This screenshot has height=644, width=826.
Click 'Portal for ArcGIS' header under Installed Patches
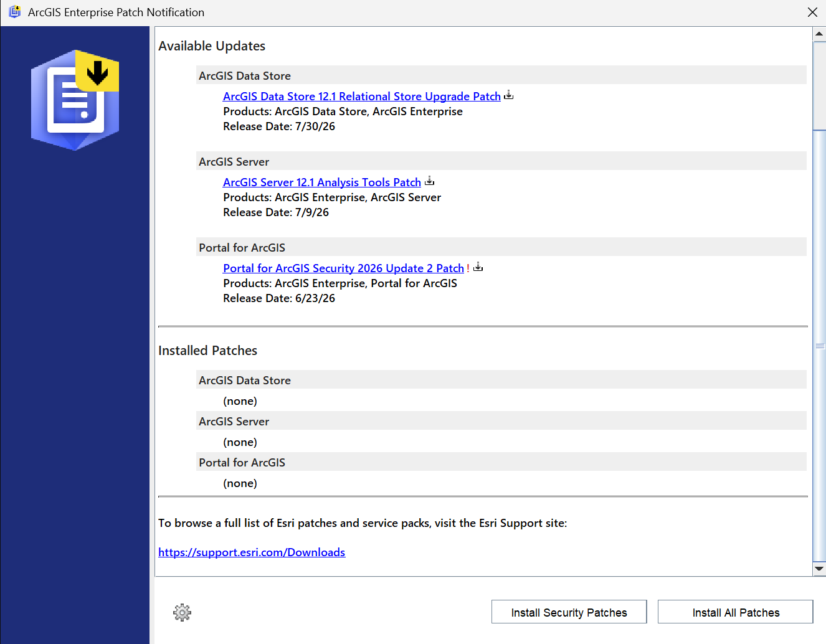tap(501, 462)
